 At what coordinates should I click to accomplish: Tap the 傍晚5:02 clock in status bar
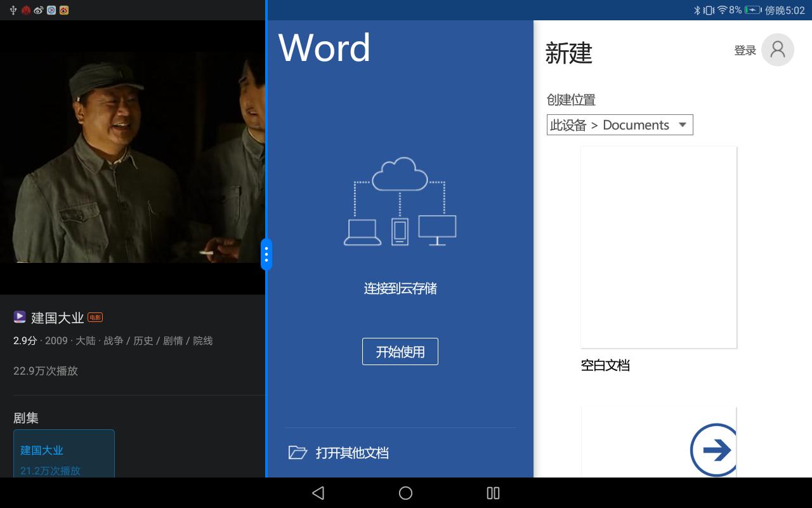[785, 10]
